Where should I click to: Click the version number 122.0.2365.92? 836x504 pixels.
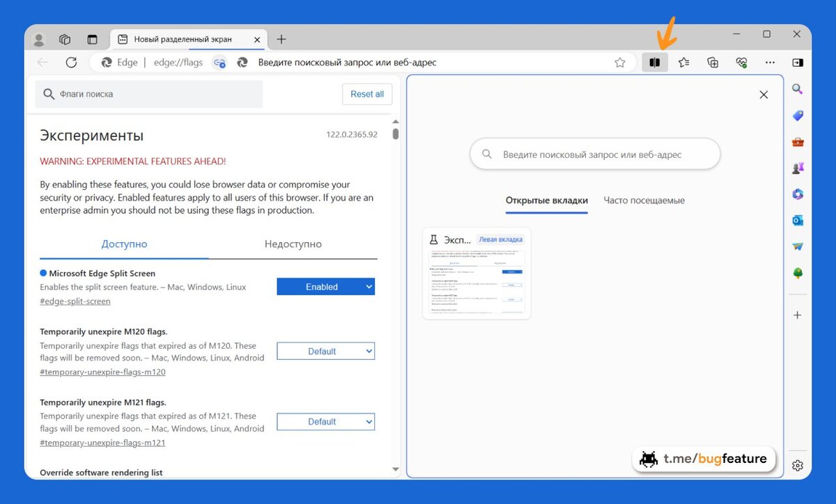pos(352,134)
